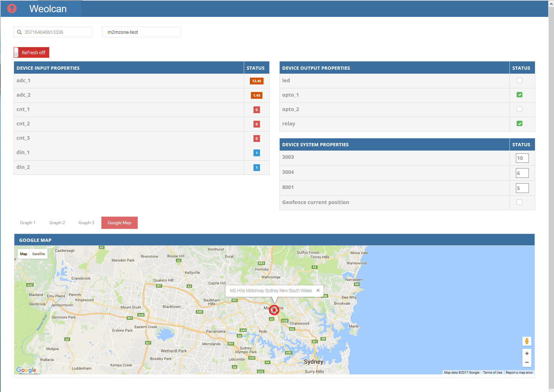Select the Map view button

[x=24, y=254]
